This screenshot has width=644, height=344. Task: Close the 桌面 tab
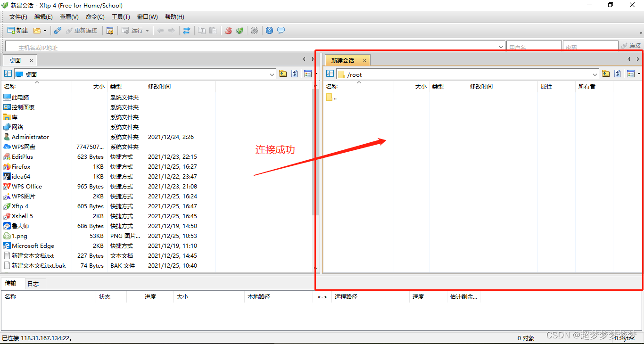click(32, 60)
